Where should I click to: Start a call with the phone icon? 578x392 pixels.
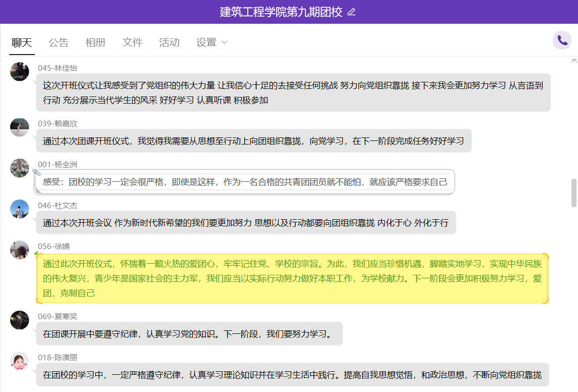(562, 40)
